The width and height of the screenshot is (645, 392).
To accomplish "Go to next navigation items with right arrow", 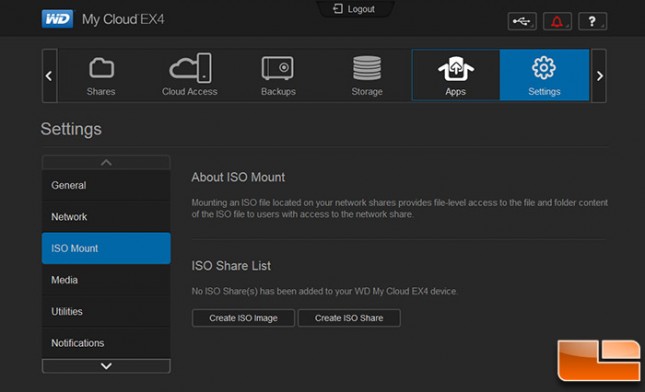I will [599, 76].
